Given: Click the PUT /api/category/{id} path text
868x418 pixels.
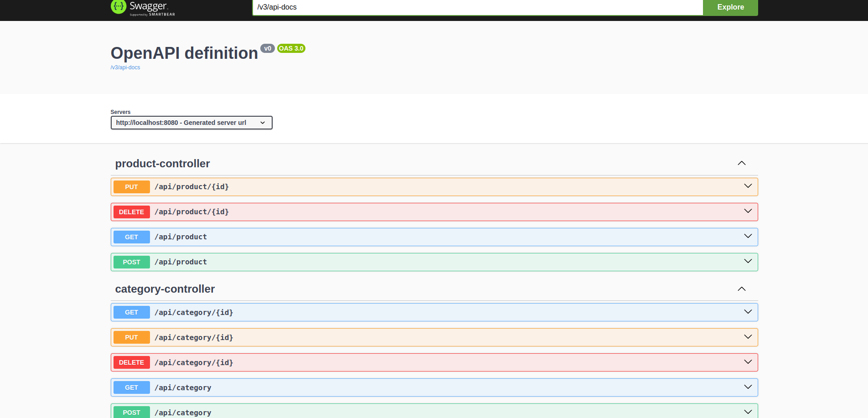Looking at the screenshot, I should click(x=194, y=338).
